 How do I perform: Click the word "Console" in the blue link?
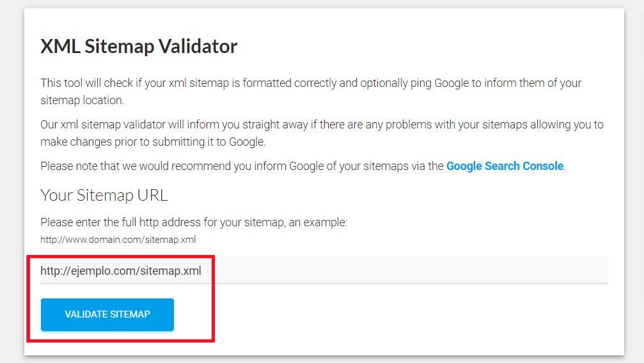(x=543, y=166)
